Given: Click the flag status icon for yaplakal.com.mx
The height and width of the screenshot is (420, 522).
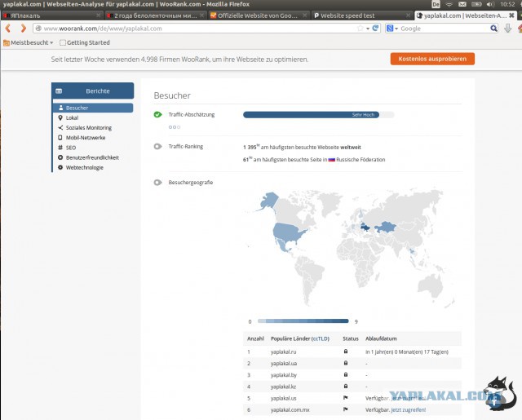Looking at the screenshot, I should tap(346, 409).
